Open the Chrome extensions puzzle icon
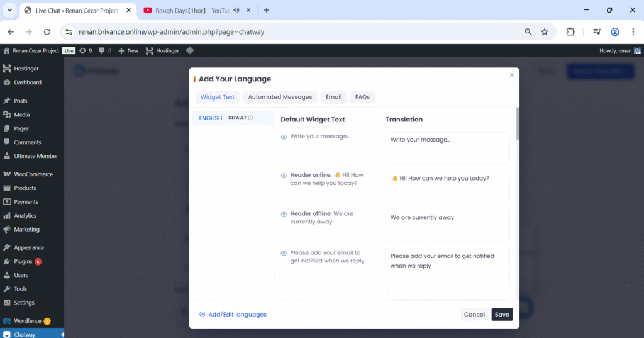The width and height of the screenshot is (644, 338). 570,32
